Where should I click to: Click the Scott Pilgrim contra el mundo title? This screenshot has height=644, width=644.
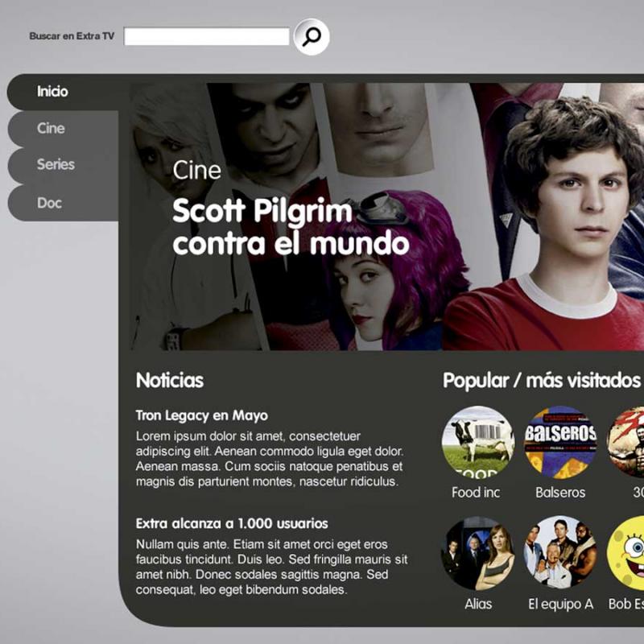click(x=291, y=227)
